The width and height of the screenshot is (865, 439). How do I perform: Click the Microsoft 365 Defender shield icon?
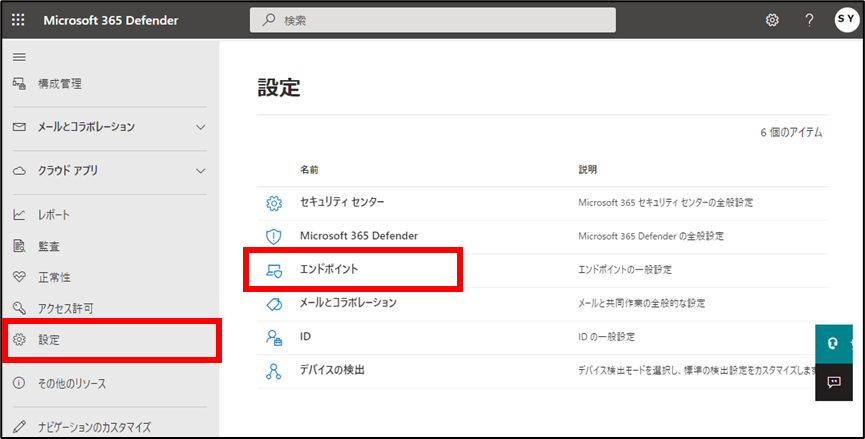274,237
